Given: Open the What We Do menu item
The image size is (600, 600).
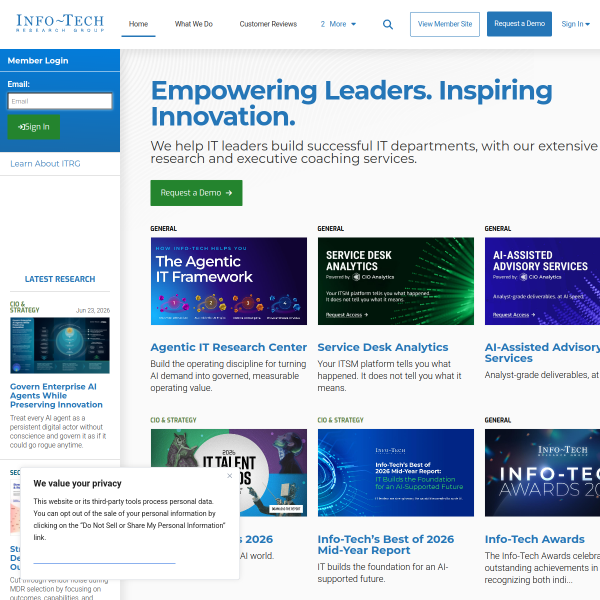Looking at the screenshot, I should click(194, 24).
